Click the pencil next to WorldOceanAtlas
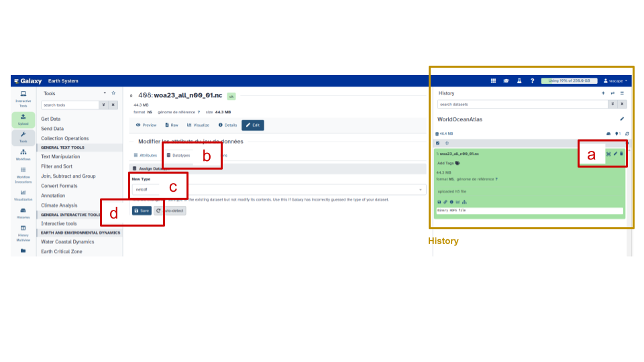 (x=622, y=119)
